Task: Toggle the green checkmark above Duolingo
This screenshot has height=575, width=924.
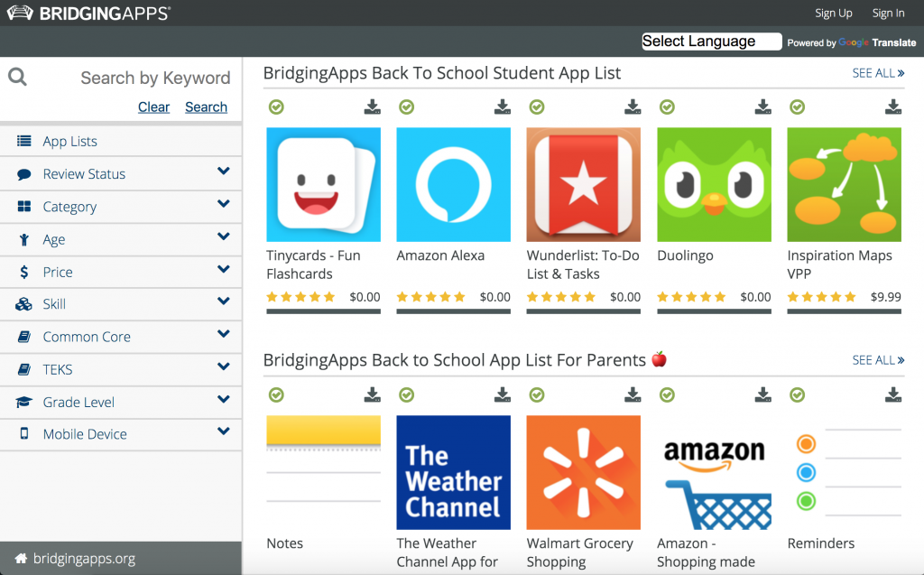Action: [667, 107]
